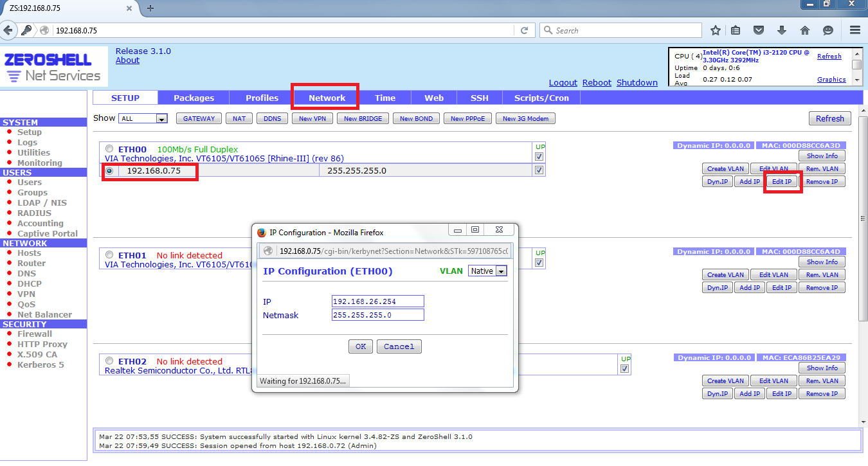Click the Reboot link
This screenshot has width=868, height=466.
(597, 82)
